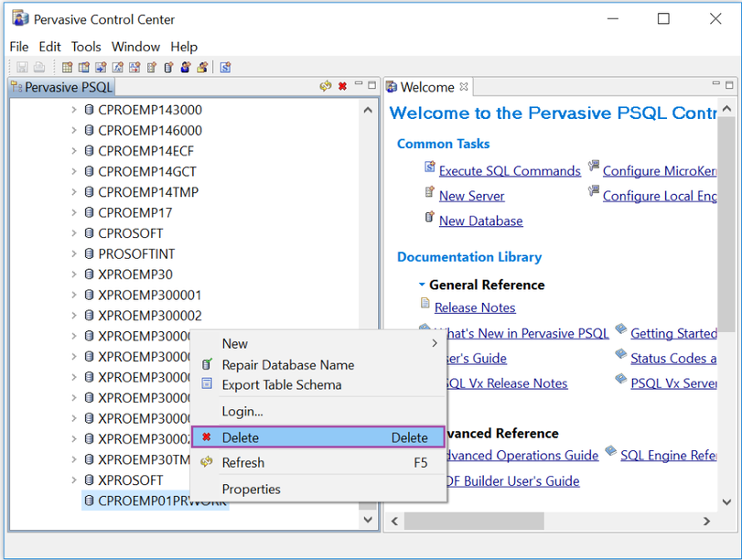This screenshot has width=742, height=560.
Task: Click the New Group toolbar icon
Action: point(202,67)
